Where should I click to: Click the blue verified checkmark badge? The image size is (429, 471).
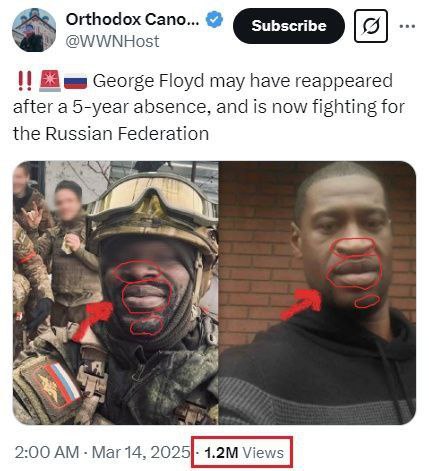(x=214, y=20)
